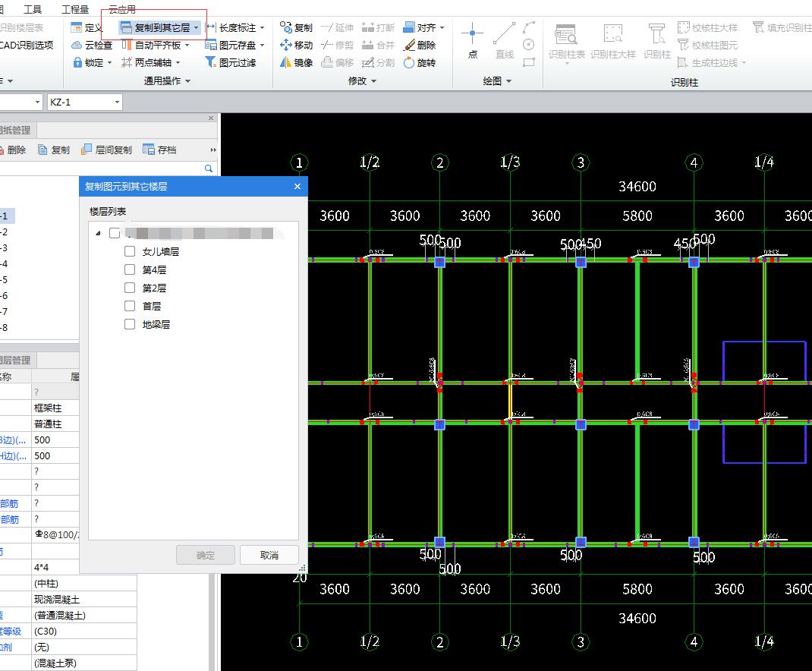Close the 复制图元到其它楼层 dialog
812x671 pixels.
(x=297, y=187)
